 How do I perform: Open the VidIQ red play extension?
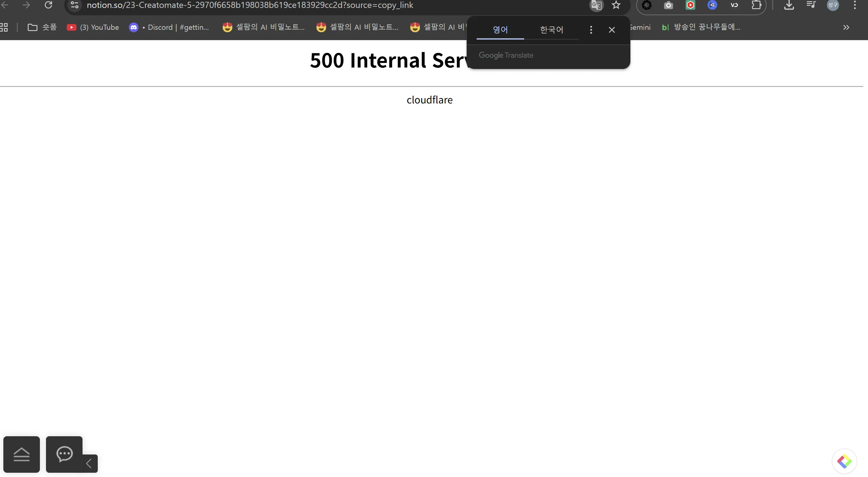click(690, 5)
